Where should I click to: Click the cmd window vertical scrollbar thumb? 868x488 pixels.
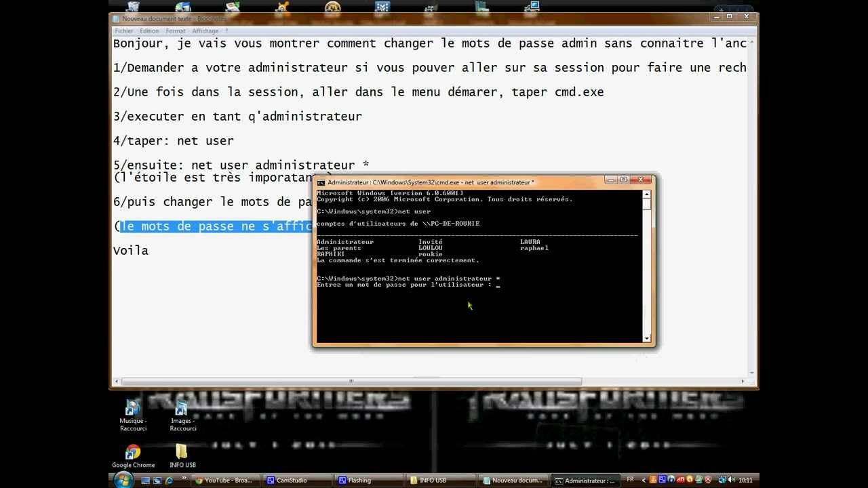click(647, 205)
